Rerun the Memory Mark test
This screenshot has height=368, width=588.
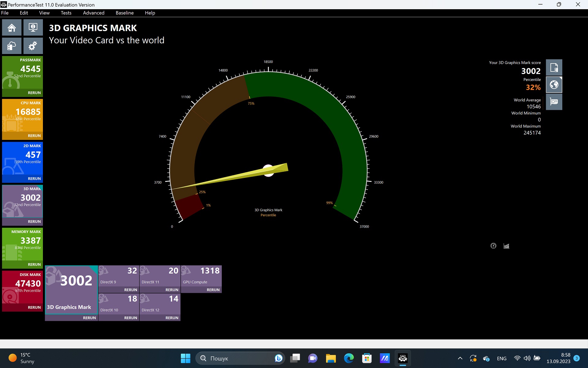34,264
